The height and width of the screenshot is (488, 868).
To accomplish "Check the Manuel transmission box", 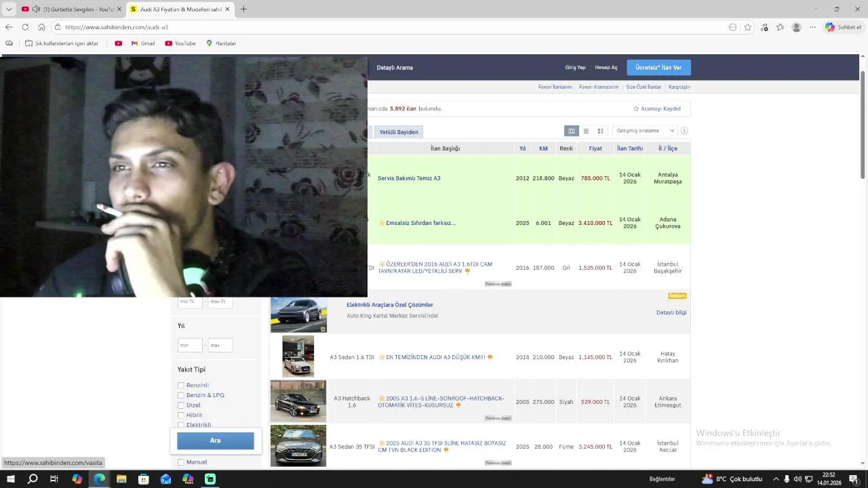I will [x=181, y=462].
